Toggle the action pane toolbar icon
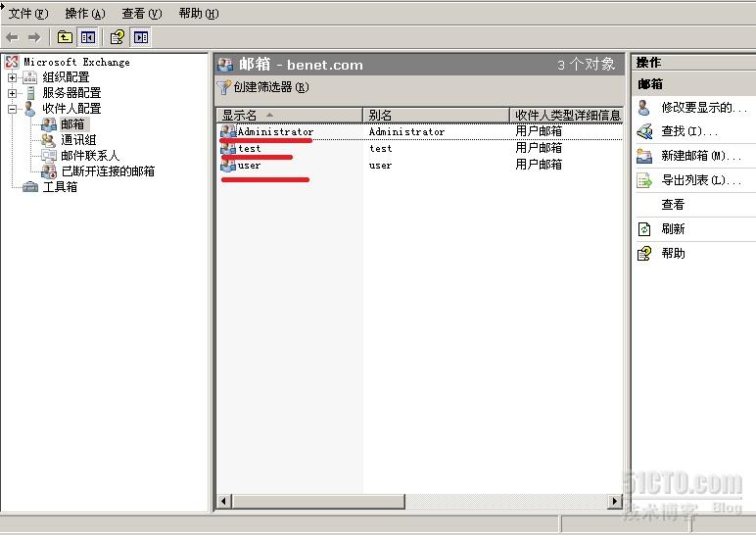 tap(141, 37)
